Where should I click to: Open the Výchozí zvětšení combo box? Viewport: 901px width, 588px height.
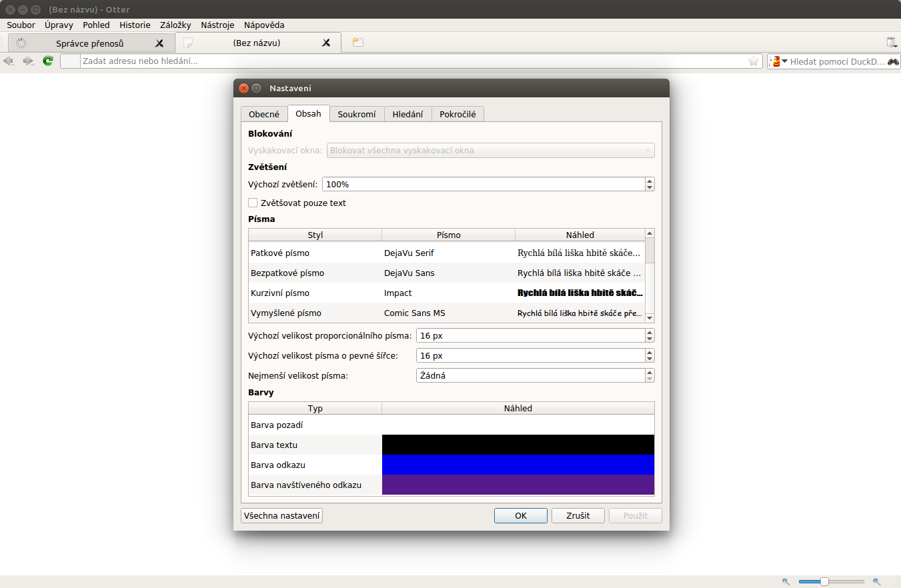pyautogui.click(x=484, y=184)
